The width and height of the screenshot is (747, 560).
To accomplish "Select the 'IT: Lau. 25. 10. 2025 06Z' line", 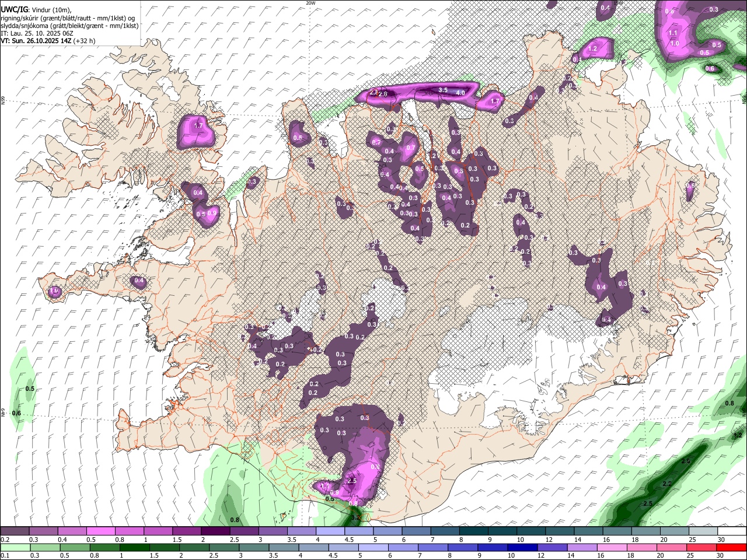I will click(37, 33).
